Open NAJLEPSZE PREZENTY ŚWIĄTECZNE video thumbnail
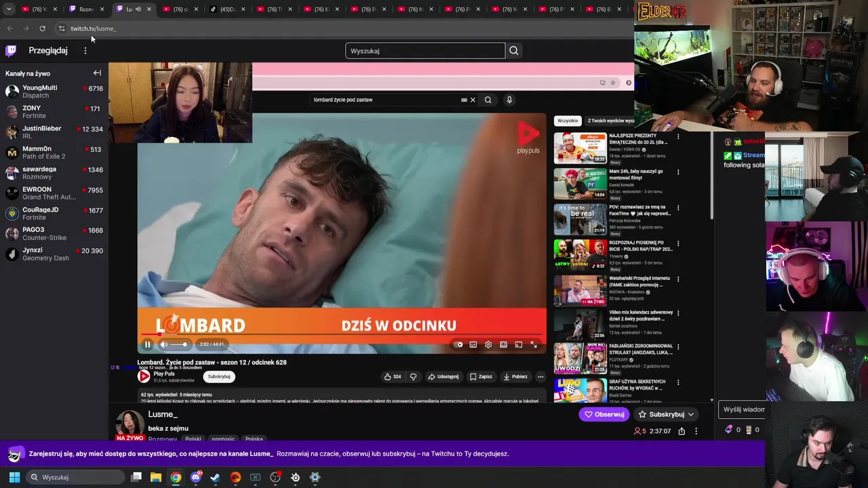Screen dimensions: 868x488 click(x=580, y=148)
